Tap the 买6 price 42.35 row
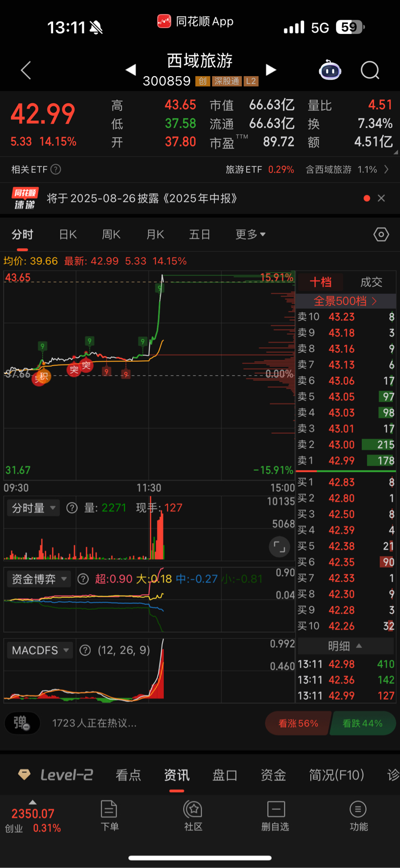The width and height of the screenshot is (400, 868). (x=346, y=563)
